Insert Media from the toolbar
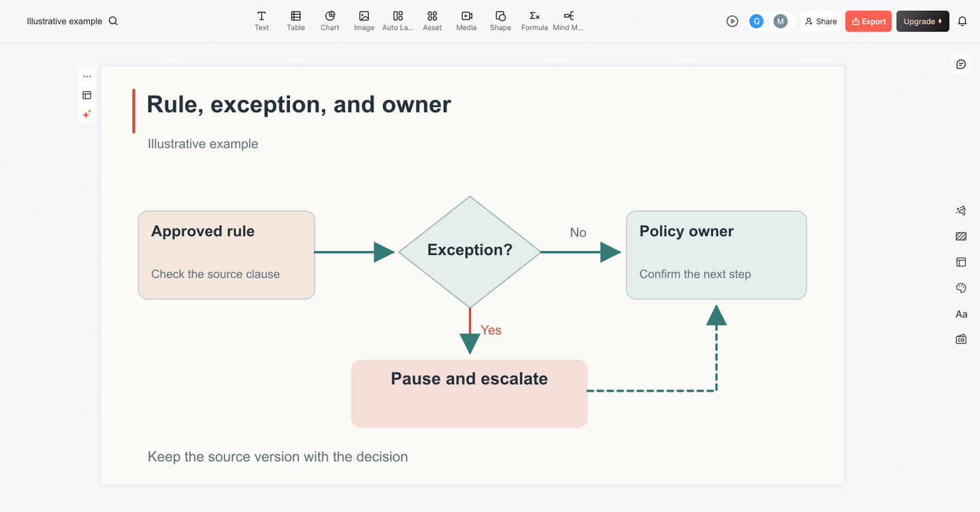This screenshot has width=980, height=512. coord(466,20)
